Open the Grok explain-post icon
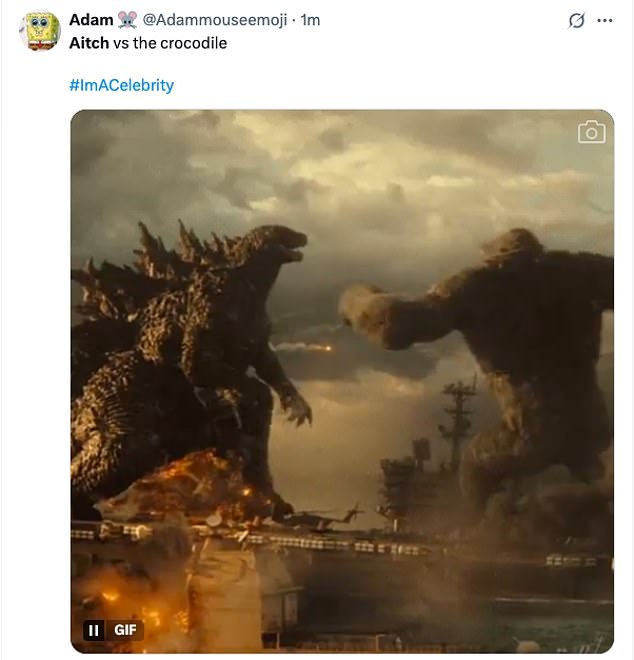Screen dimensions: 634x660 [x=576, y=20]
